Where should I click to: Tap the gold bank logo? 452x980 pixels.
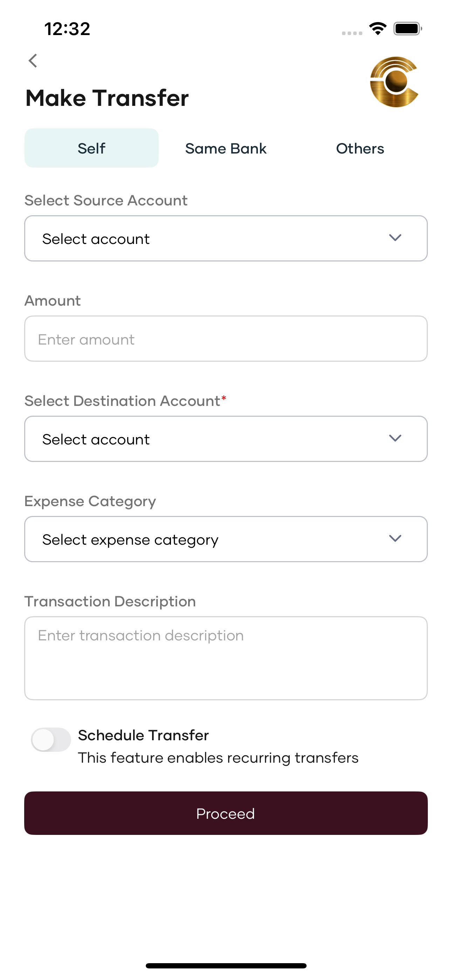(x=395, y=82)
